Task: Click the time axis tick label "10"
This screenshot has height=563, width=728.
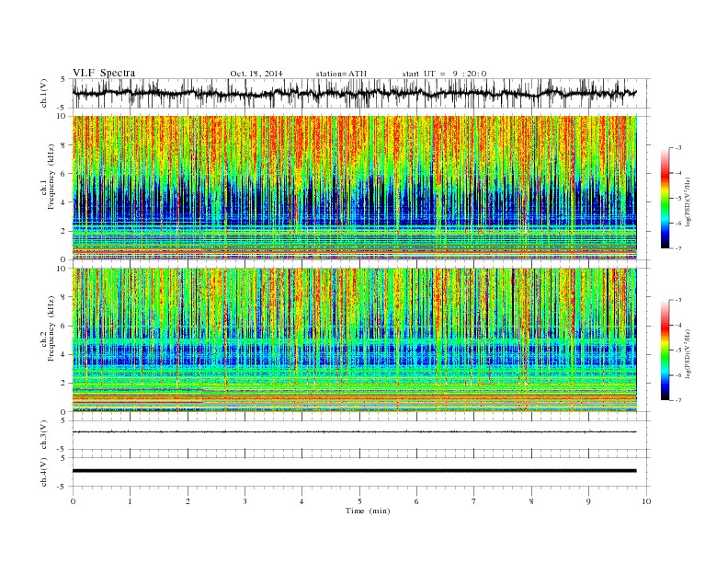Action: [x=646, y=501]
